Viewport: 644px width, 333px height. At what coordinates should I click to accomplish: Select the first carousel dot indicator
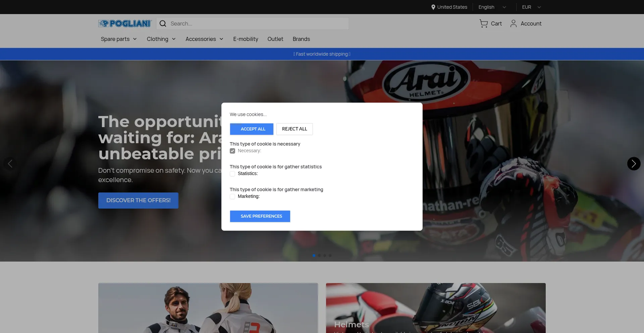pos(314,256)
